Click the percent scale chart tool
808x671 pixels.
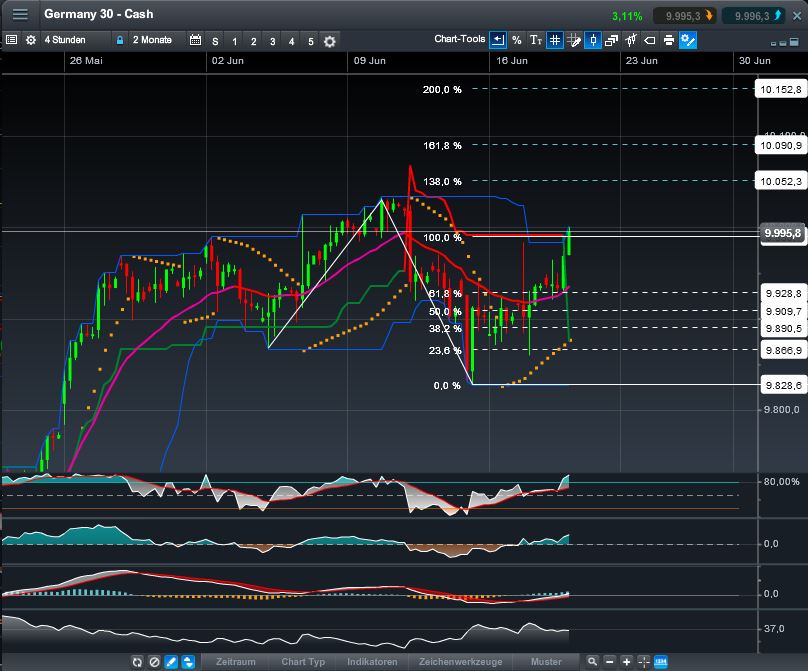517,40
